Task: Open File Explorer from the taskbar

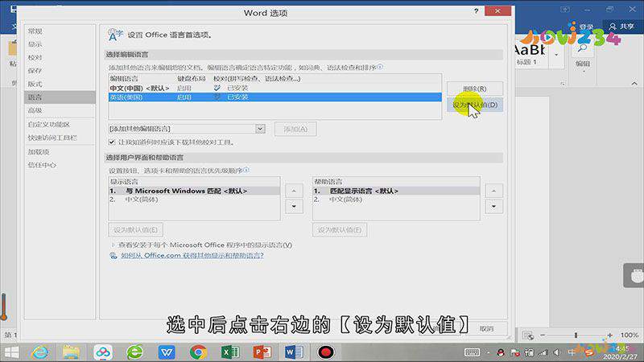Action: pos(71,352)
